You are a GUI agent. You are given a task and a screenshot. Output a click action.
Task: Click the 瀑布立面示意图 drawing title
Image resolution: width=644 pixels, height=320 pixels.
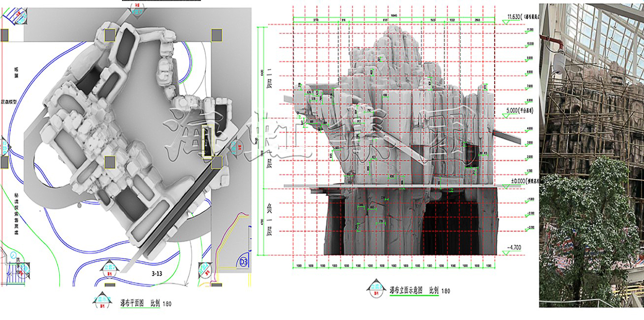(405, 291)
